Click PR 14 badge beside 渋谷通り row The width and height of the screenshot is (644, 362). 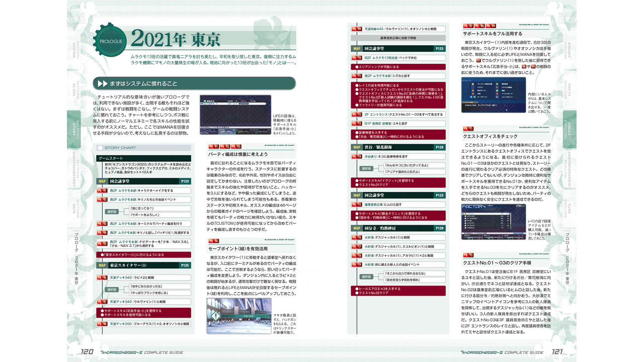click(x=356, y=156)
